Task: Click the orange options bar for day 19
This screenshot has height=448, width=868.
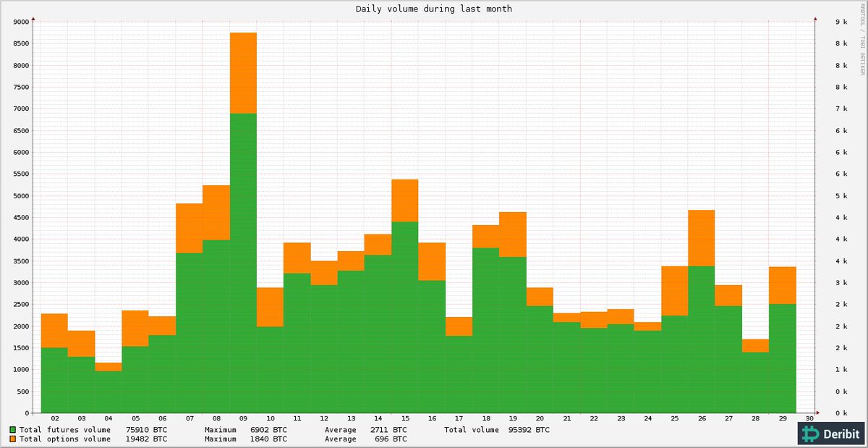Action: click(x=513, y=234)
